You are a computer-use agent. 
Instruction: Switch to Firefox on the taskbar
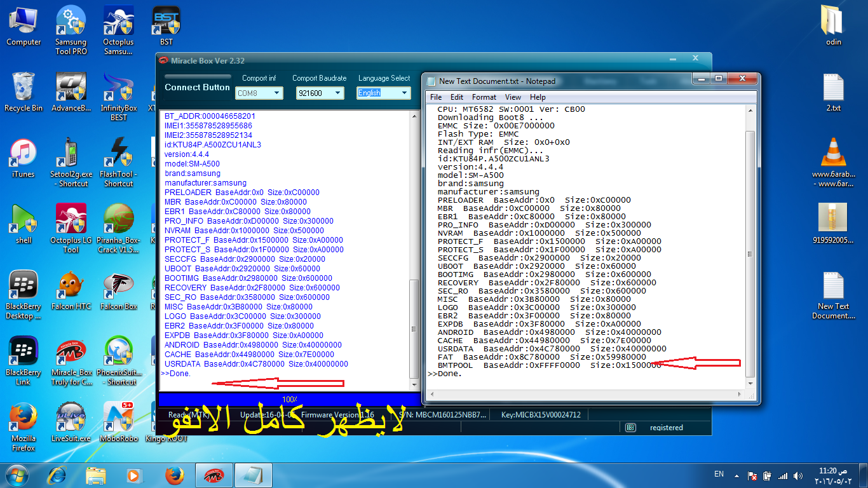coord(175,475)
